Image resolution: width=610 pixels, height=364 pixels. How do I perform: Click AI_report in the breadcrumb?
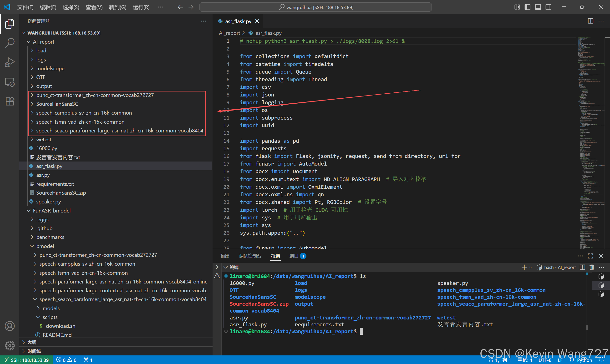229,33
